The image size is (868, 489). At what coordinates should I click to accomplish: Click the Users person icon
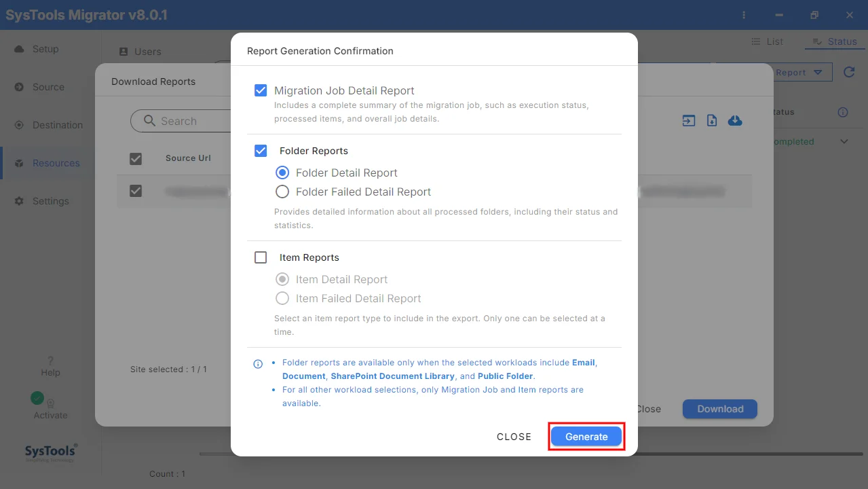point(124,52)
